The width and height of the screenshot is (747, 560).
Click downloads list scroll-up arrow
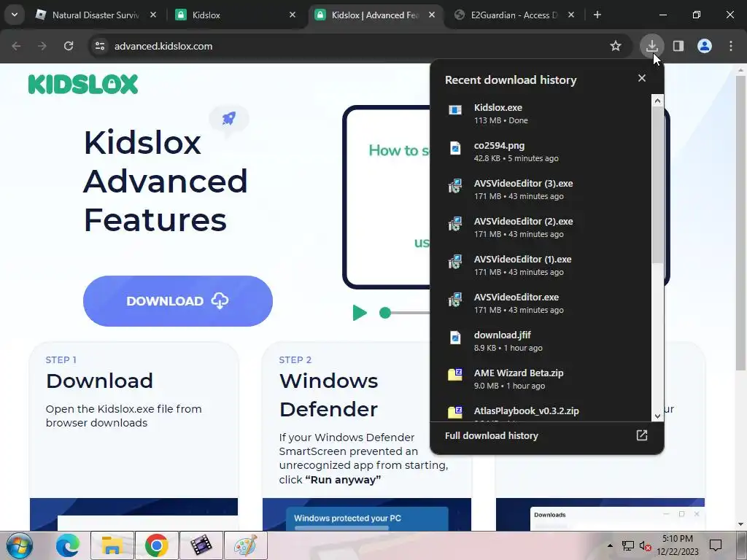(657, 101)
